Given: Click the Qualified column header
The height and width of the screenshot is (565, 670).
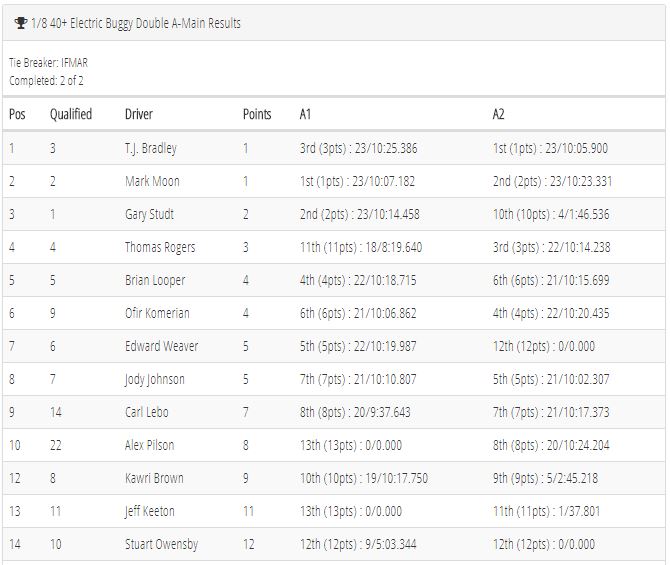Looking at the screenshot, I should [x=71, y=114].
